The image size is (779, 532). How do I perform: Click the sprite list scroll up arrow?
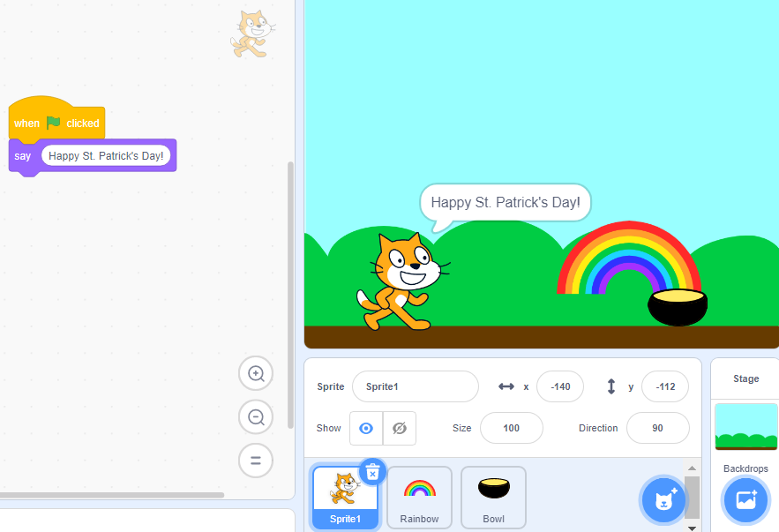[692, 468]
